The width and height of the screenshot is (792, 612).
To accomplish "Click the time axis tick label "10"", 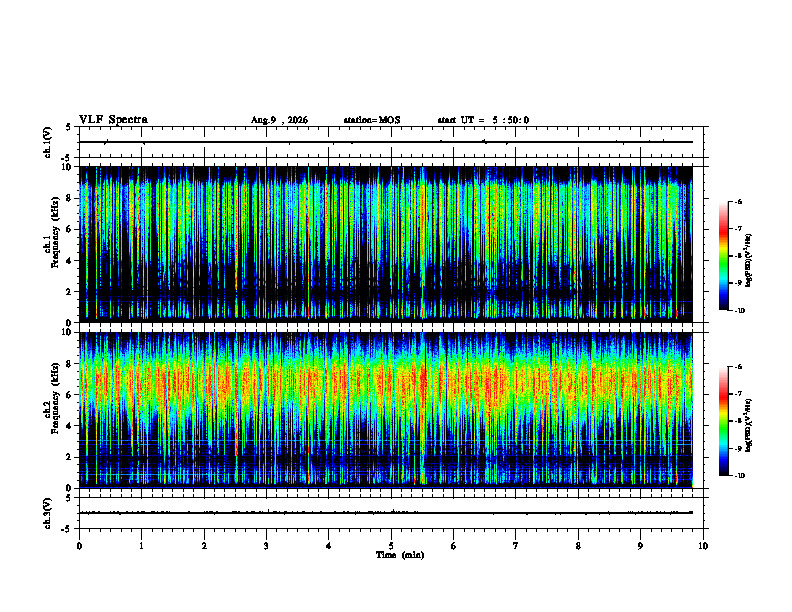I will coord(703,546).
